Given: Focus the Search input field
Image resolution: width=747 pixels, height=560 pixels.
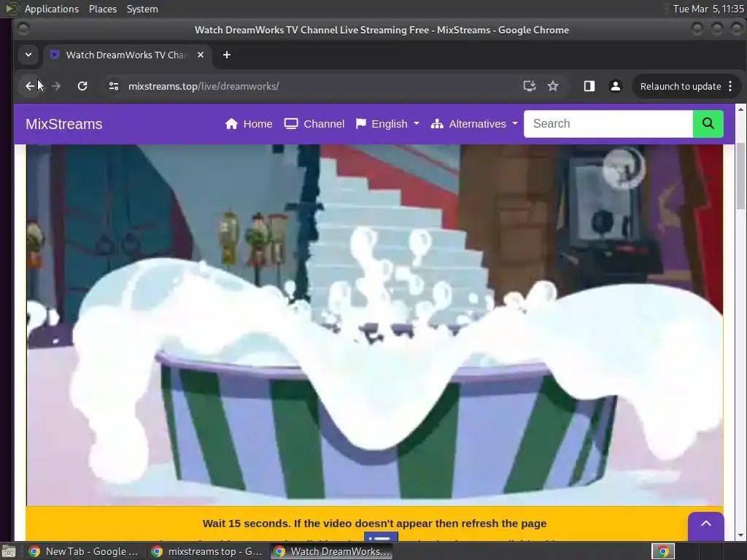Looking at the screenshot, I should click(x=608, y=124).
